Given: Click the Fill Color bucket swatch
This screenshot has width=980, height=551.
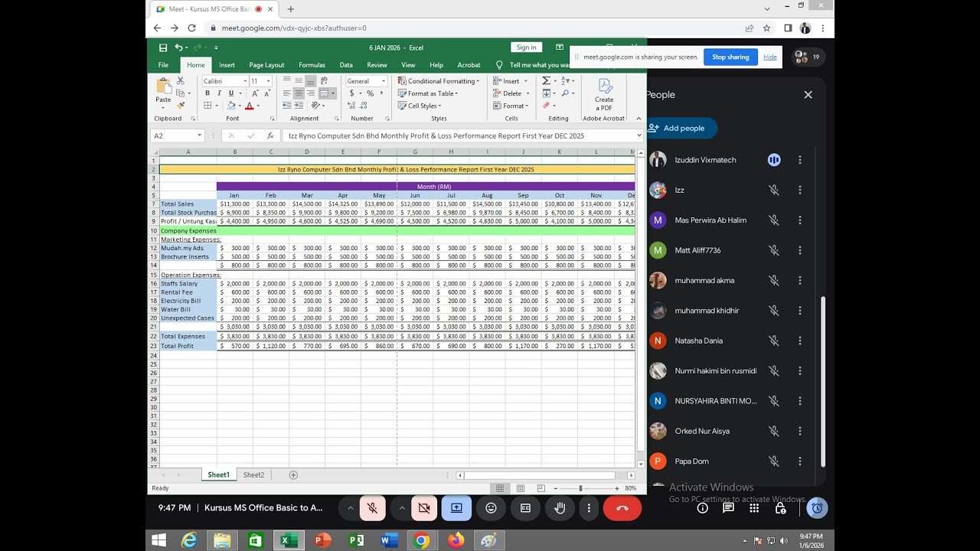Looking at the screenshot, I should pyautogui.click(x=230, y=106).
